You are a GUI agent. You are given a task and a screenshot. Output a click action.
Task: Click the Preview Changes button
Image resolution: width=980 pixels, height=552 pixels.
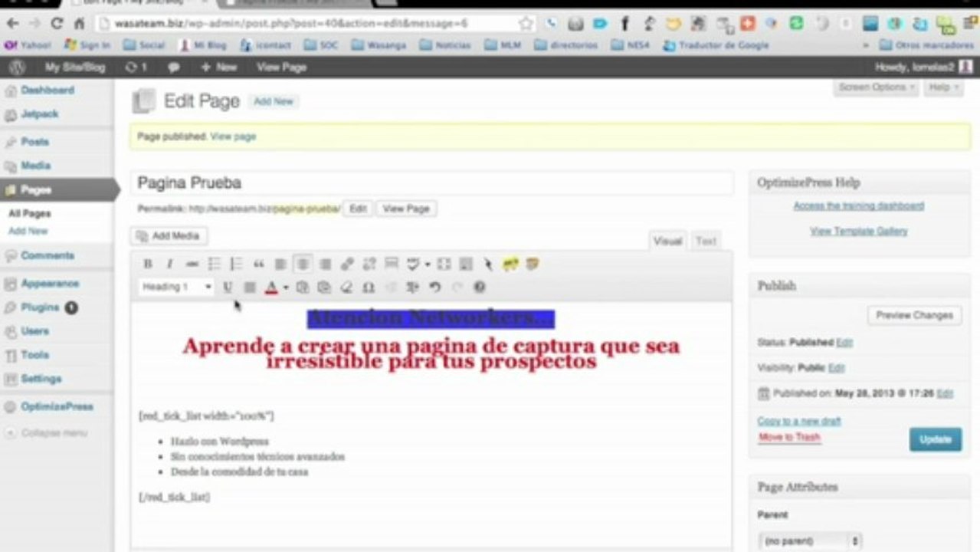click(x=914, y=315)
